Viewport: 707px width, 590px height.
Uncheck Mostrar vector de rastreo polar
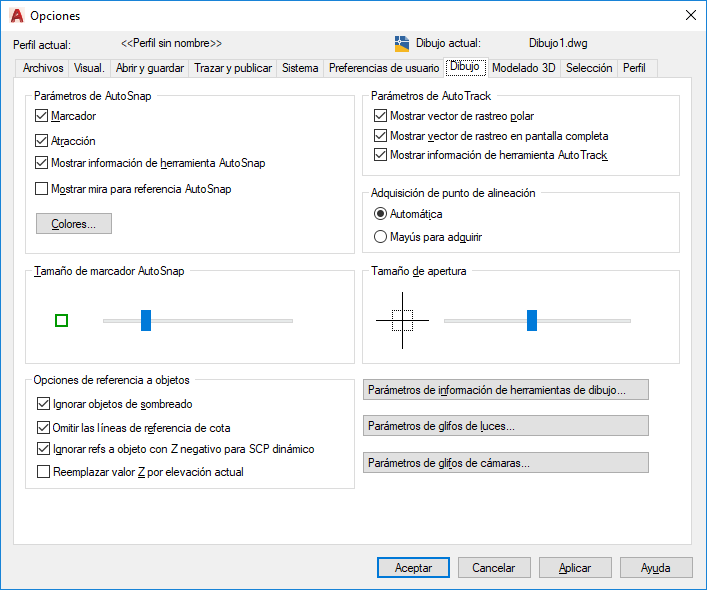(x=380, y=116)
